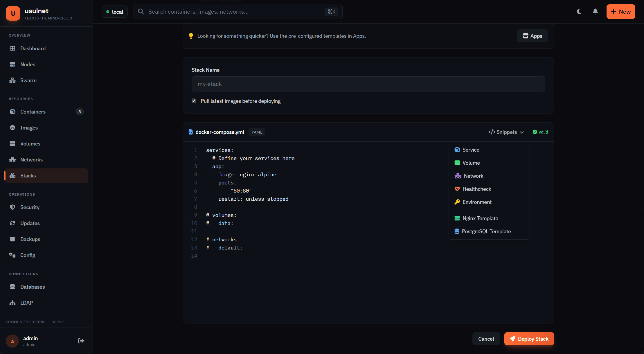Image resolution: width=644 pixels, height=354 pixels.
Task: Collapse the Snippets dropdown
Action: tap(506, 132)
